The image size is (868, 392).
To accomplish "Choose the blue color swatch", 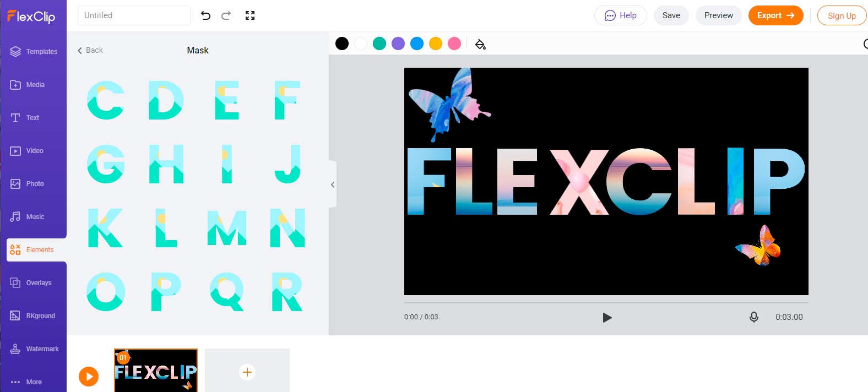I will [x=417, y=43].
